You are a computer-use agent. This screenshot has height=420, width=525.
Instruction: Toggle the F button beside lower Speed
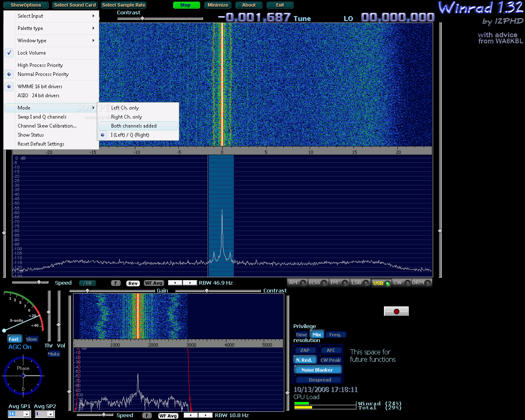point(147,415)
